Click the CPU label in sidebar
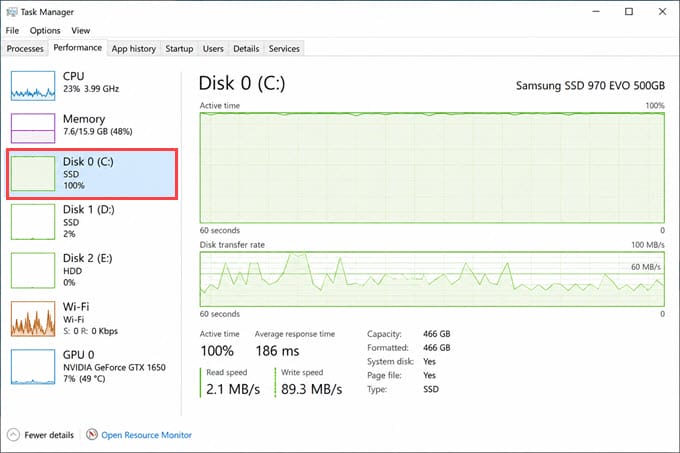 (73, 76)
